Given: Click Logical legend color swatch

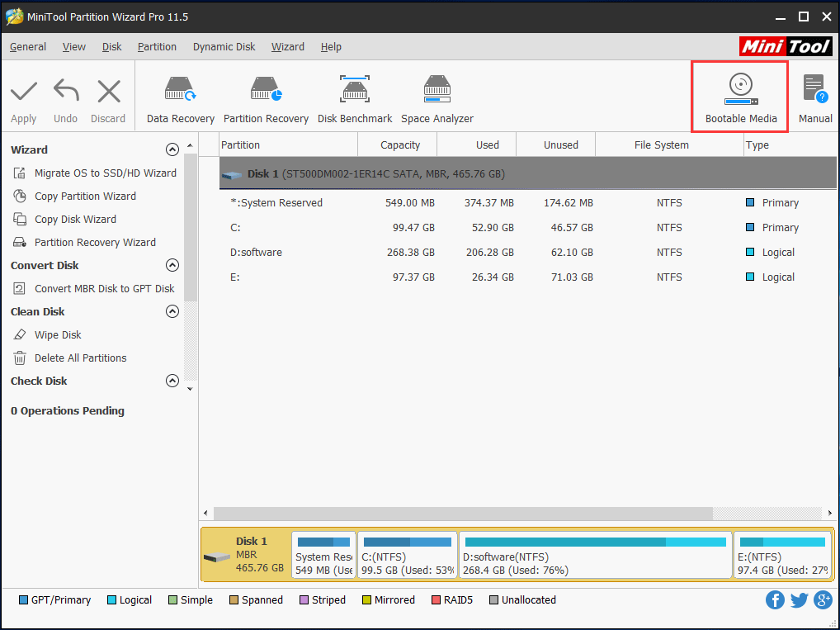Looking at the screenshot, I should tap(111, 600).
